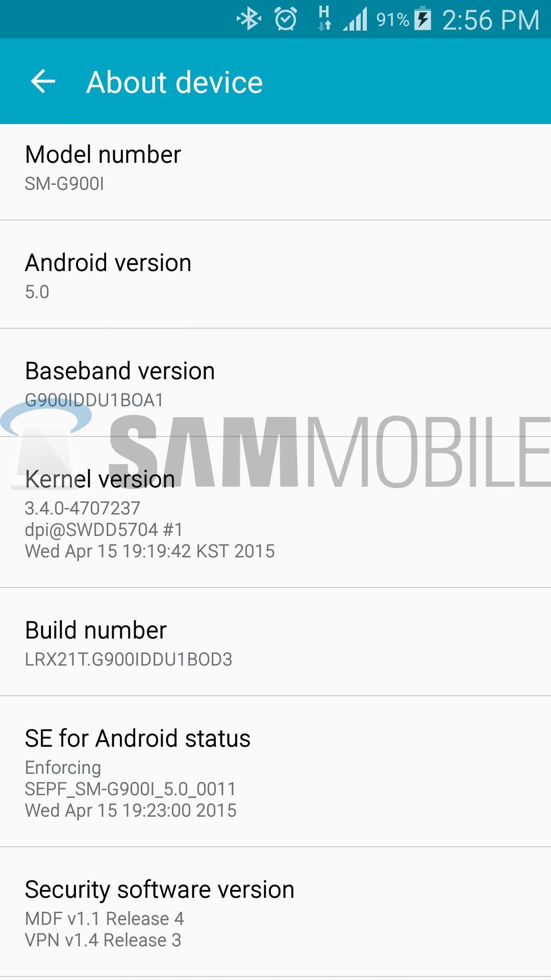Tap the Build number entry

(275, 642)
